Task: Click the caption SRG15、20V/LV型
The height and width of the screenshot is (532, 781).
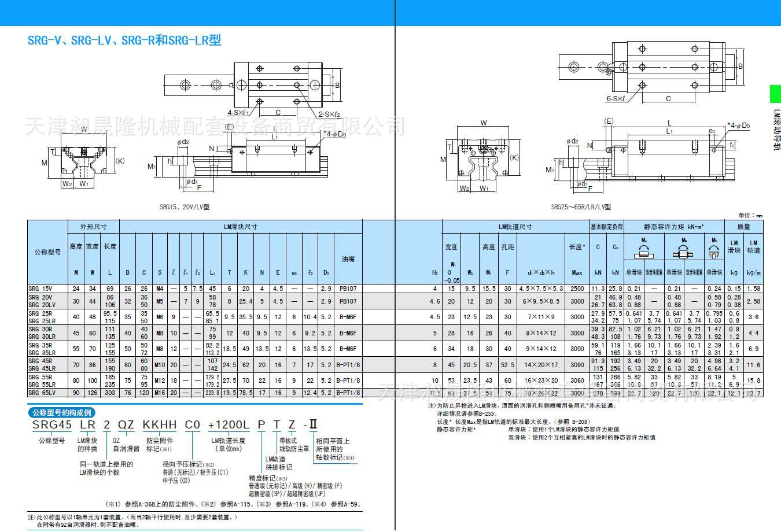Action: click(185, 206)
